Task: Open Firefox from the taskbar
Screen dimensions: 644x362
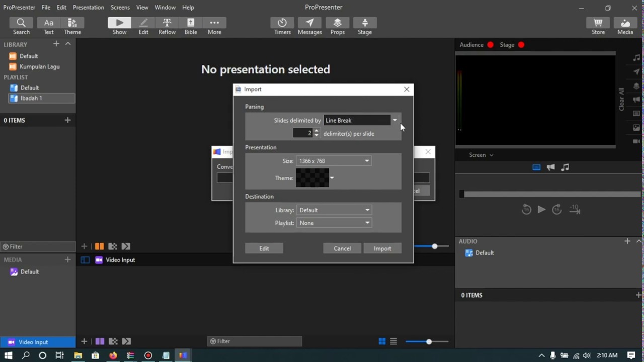Action: [x=113, y=355]
